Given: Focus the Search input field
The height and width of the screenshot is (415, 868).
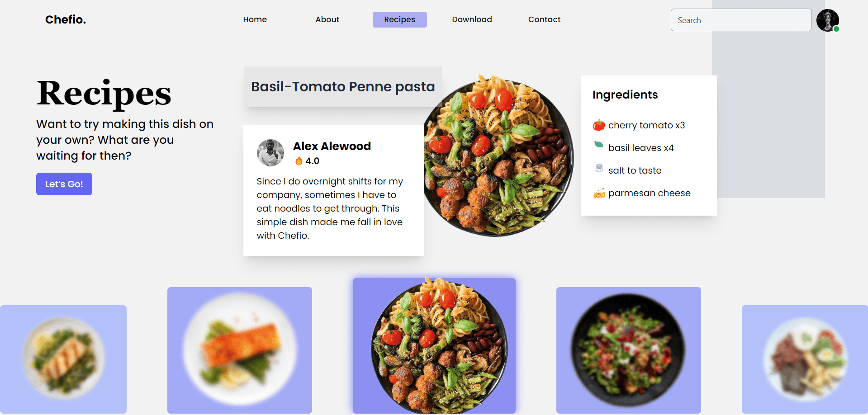Looking at the screenshot, I should (741, 20).
